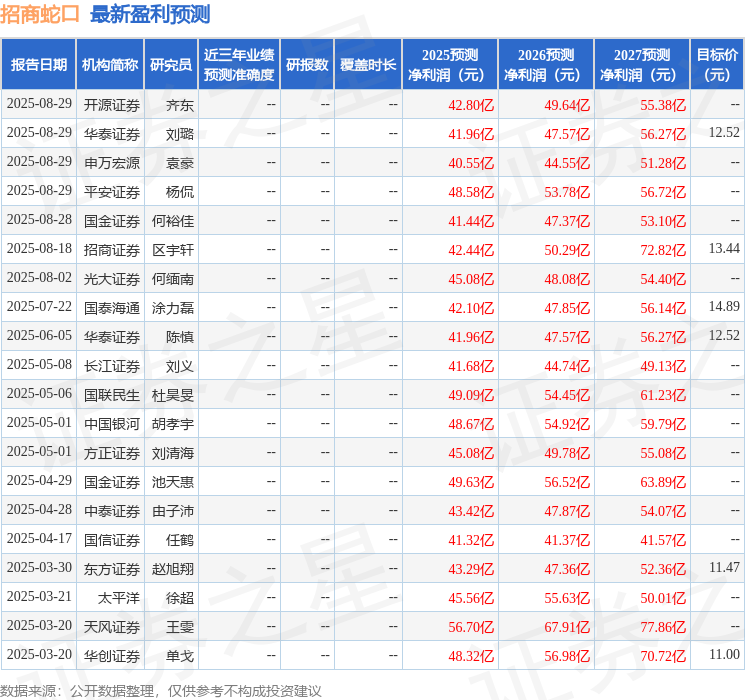Click 开源证券 institution cell
Screen dimensions: 745x700
click(x=112, y=105)
